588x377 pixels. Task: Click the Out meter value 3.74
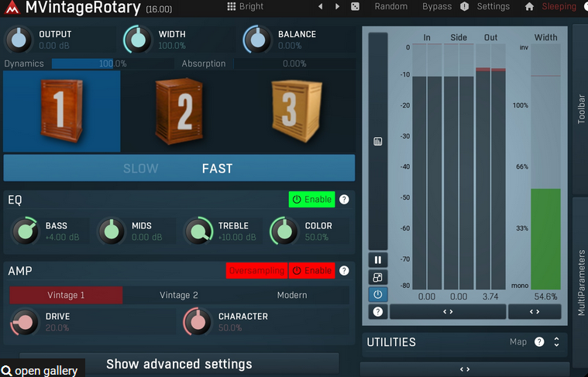click(x=490, y=296)
